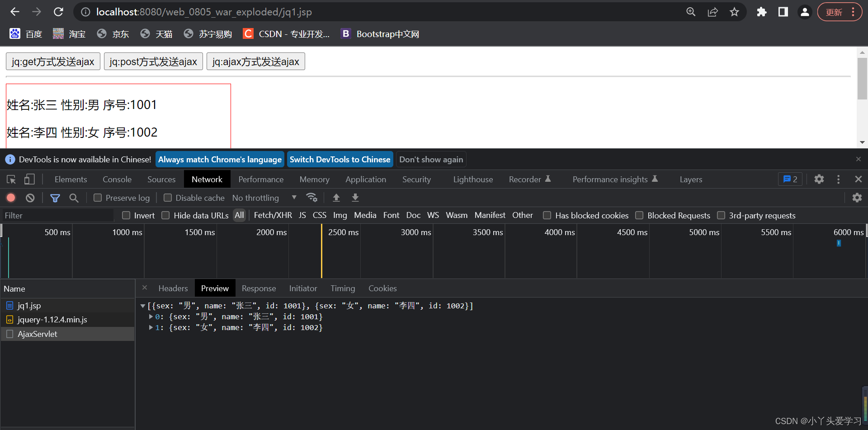Click jq:post方式发送ajax button

153,61
